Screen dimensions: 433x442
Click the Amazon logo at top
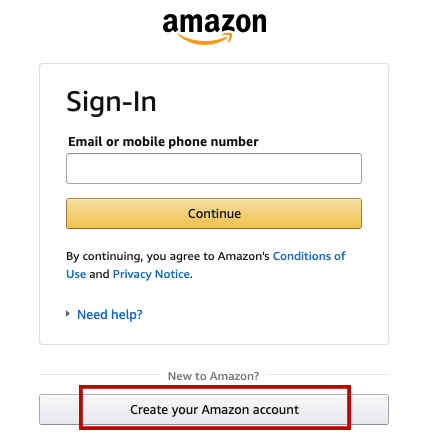coord(214,29)
